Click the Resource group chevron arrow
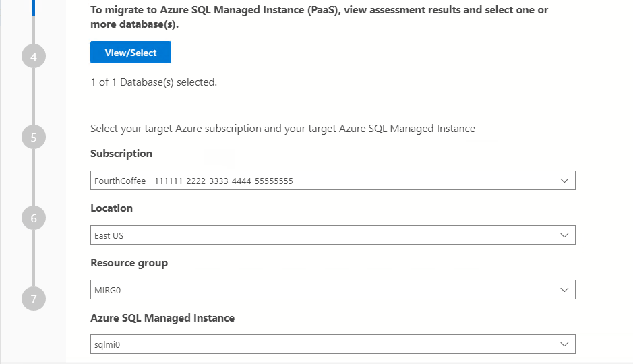This screenshot has width=633, height=364. [564, 290]
